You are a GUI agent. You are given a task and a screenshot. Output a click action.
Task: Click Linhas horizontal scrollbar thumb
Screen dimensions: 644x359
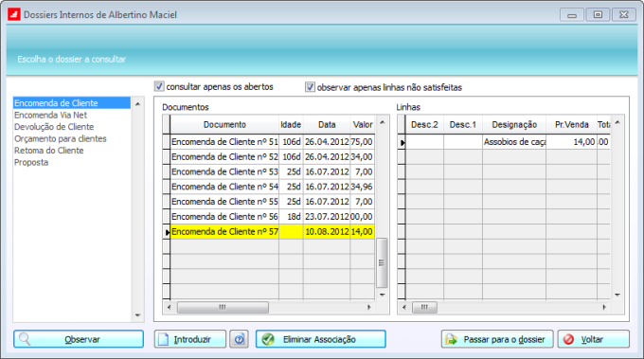tap(424, 307)
